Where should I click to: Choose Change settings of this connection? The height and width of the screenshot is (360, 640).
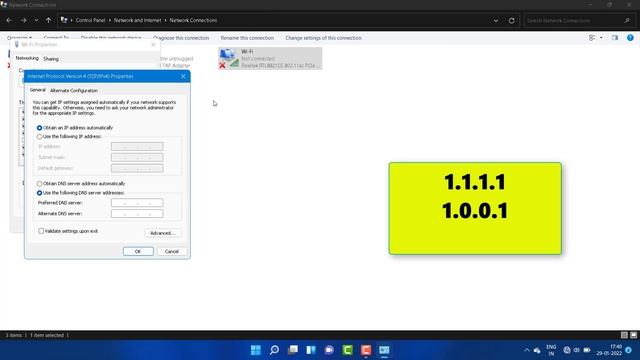click(x=323, y=38)
